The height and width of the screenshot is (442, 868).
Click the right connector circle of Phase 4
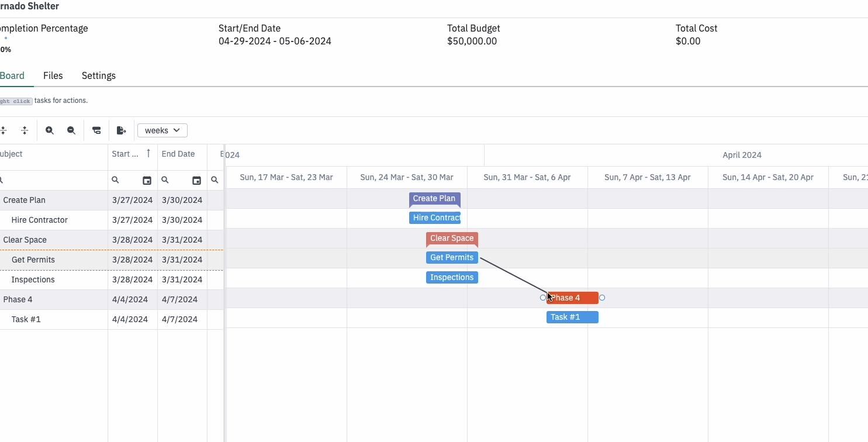(x=602, y=298)
